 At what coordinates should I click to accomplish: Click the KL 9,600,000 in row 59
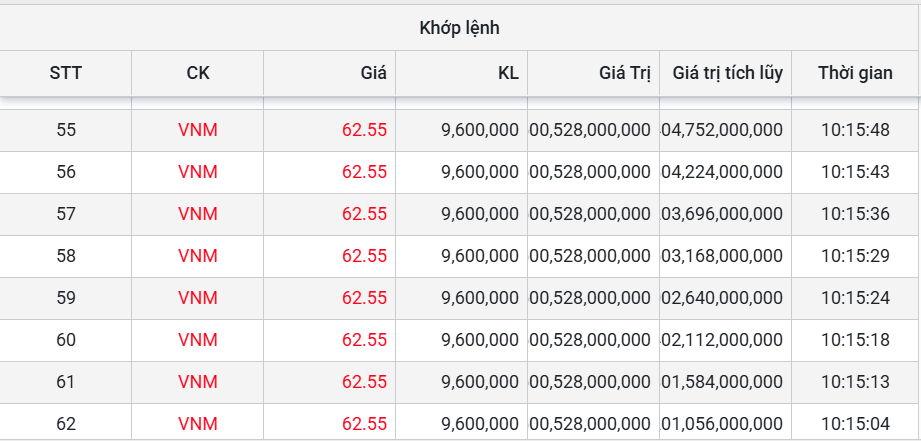click(x=479, y=298)
